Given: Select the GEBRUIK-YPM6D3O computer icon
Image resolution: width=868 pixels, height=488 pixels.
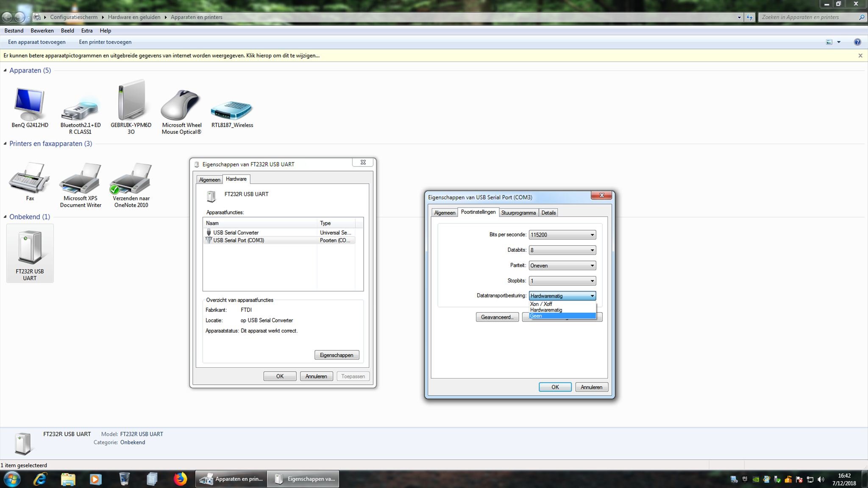Looking at the screenshot, I should tap(131, 100).
